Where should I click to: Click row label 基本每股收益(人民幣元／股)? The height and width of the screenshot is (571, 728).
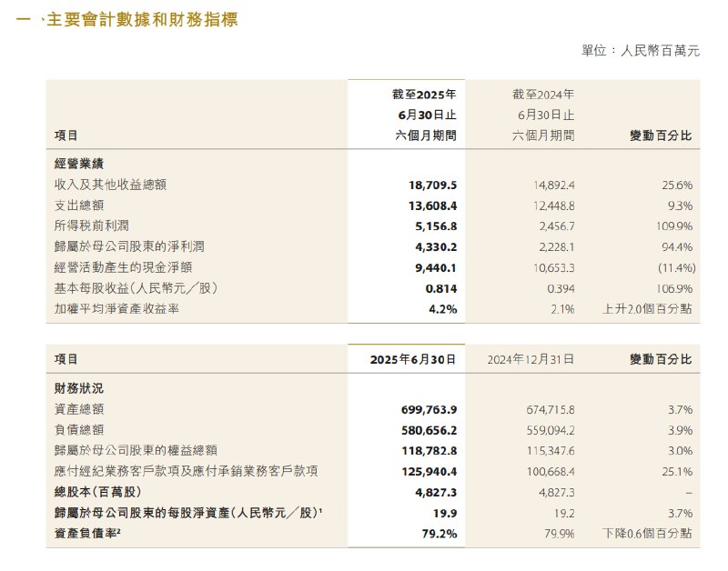pyautogui.click(x=136, y=288)
